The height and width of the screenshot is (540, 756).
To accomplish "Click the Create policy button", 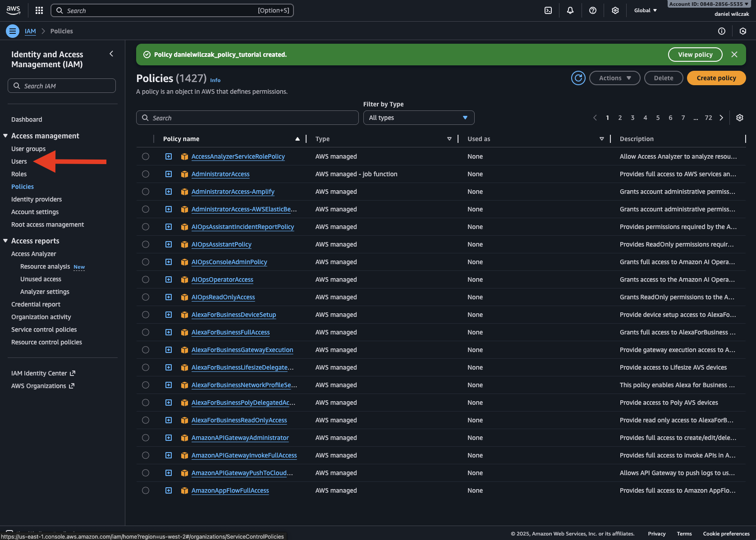I will [716, 78].
